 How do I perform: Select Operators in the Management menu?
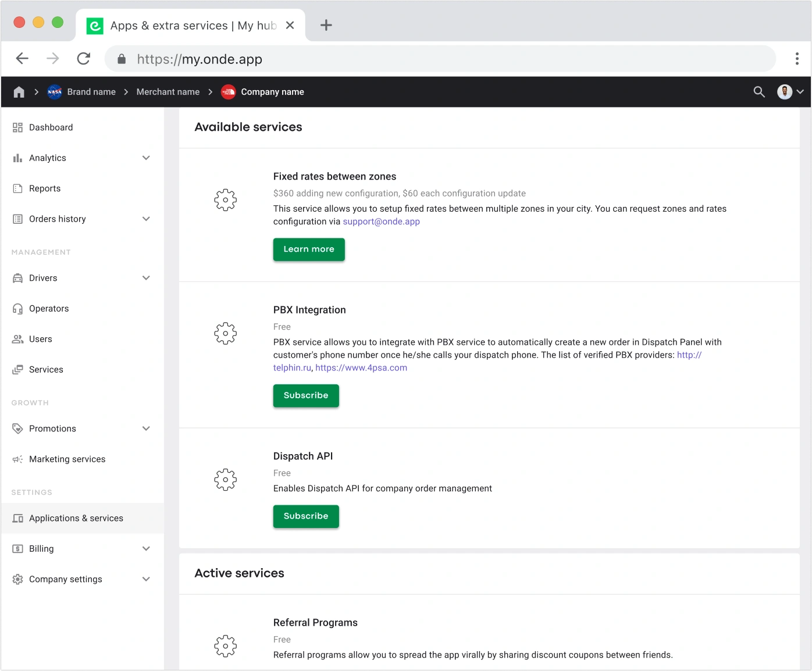pos(49,309)
